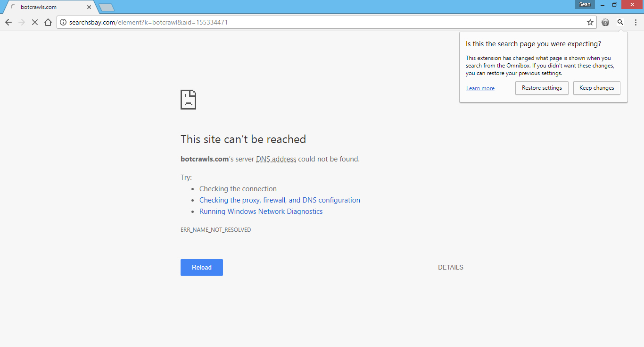644x347 pixels.
Task: Click the Sean profile button
Action: pyautogui.click(x=585, y=4)
